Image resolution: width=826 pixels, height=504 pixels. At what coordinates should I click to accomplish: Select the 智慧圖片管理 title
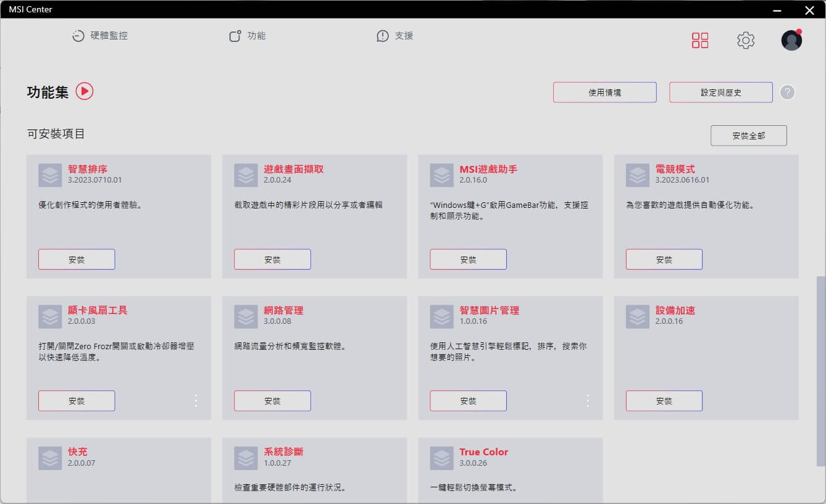click(489, 310)
